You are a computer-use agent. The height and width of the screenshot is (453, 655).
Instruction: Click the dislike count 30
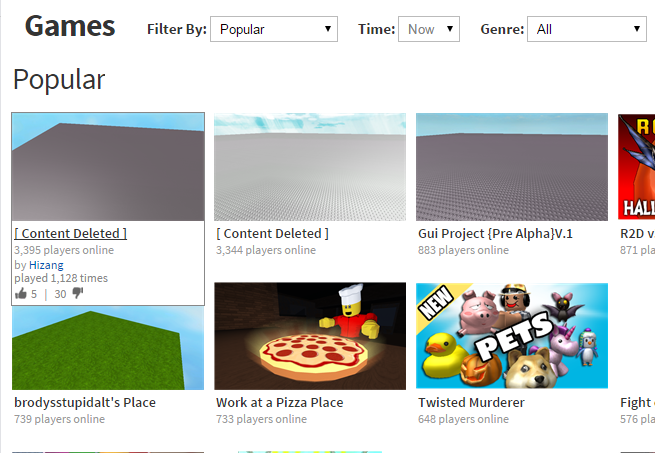tap(60, 294)
